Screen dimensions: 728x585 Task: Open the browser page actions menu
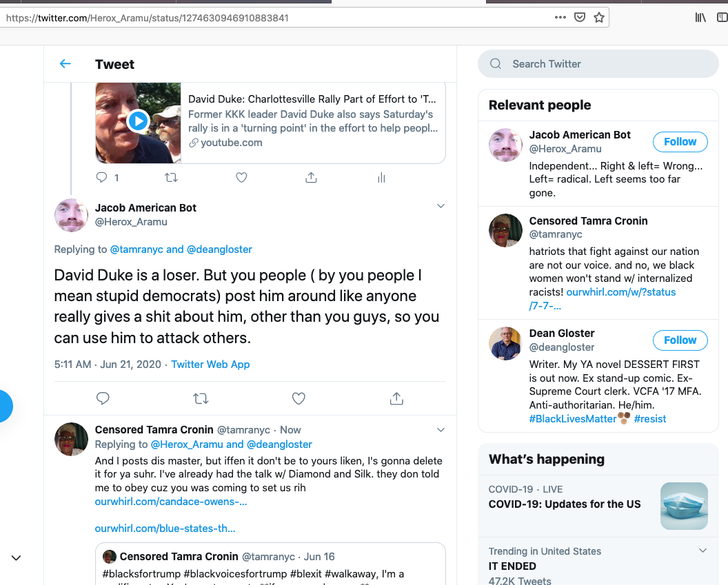[x=560, y=17]
